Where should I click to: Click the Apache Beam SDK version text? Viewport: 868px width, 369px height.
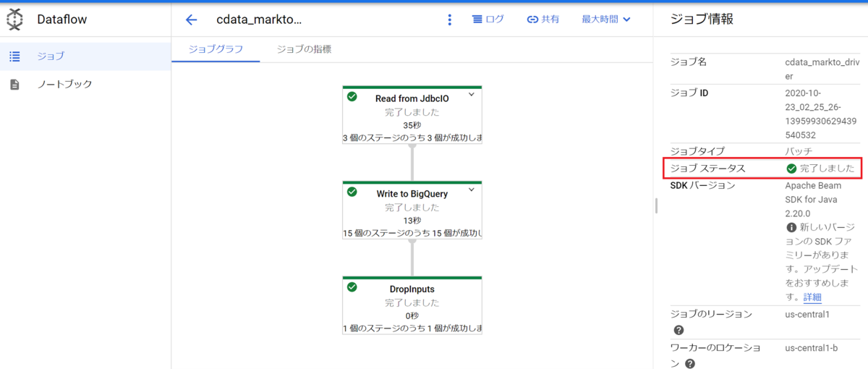click(x=812, y=199)
